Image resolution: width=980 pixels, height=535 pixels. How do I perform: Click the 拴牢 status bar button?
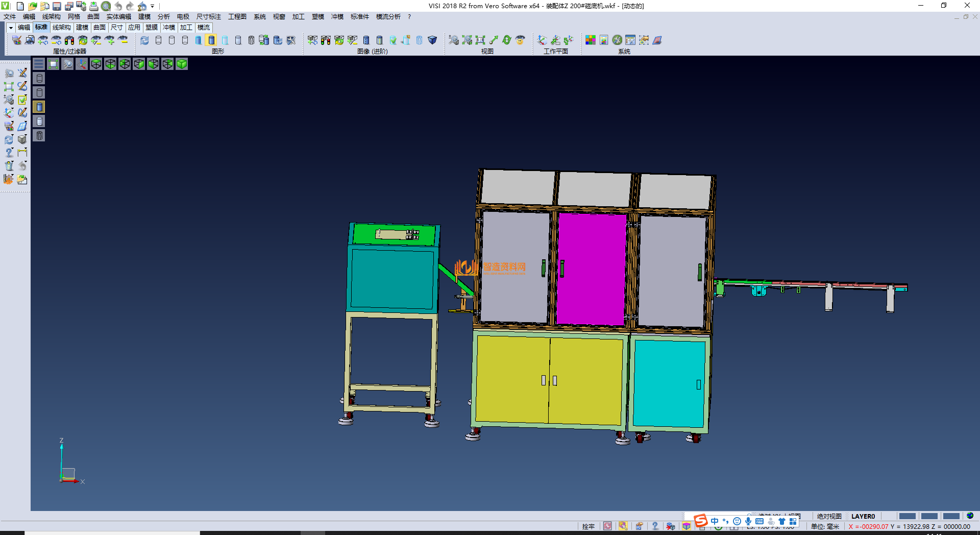coord(588,526)
